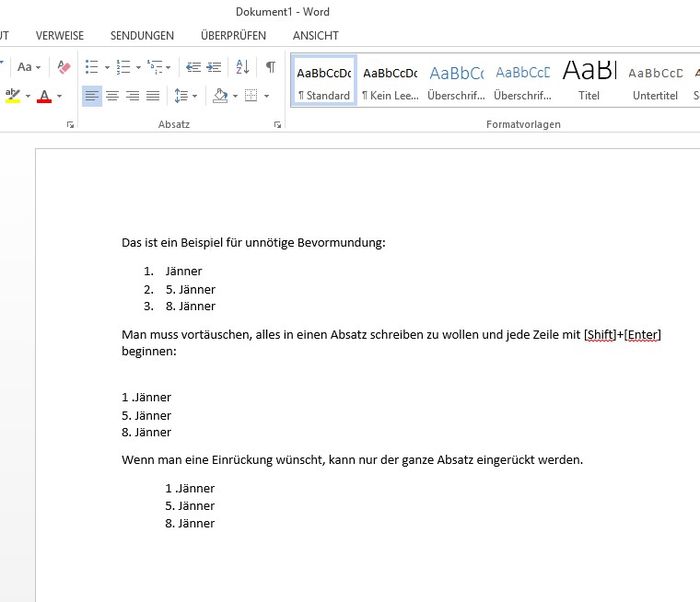Apply the first Überschrift heading style
This screenshot has width=700, height=602.
pyautogui.click(x=456, y=81)
